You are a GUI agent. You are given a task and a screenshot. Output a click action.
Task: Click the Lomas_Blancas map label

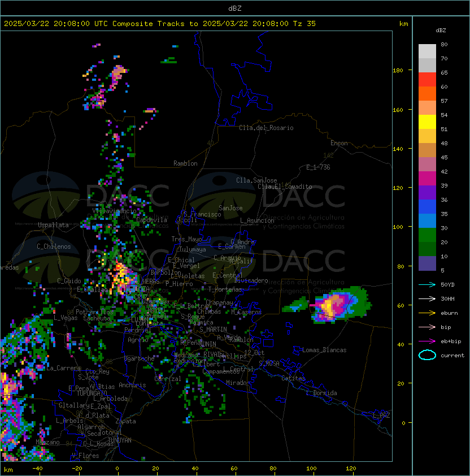click(324, 350)
